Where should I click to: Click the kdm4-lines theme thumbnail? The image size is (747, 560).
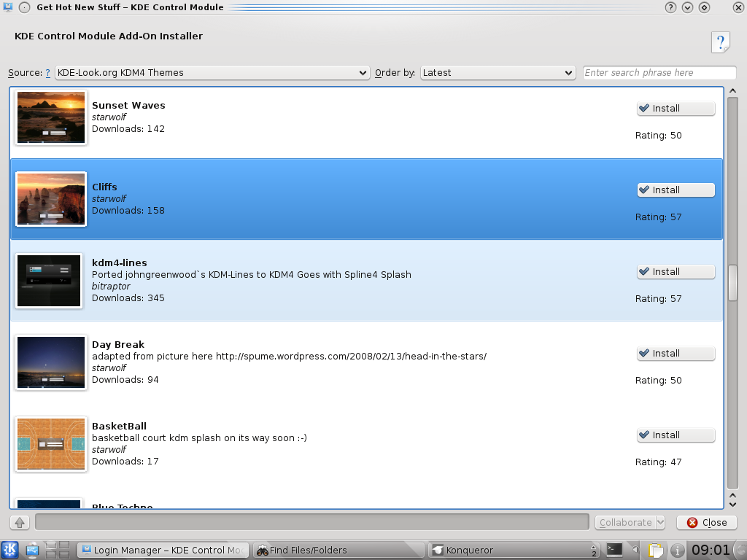pos(49,281)
